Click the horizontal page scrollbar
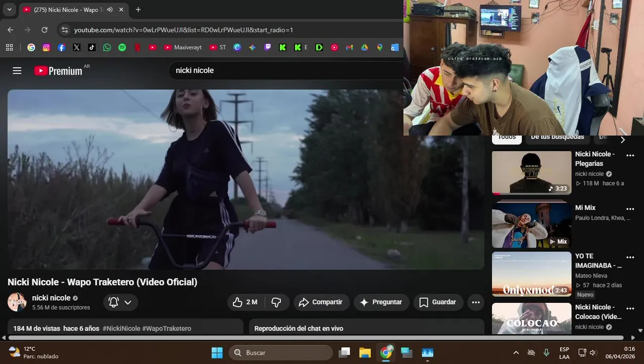 [316, 338]
